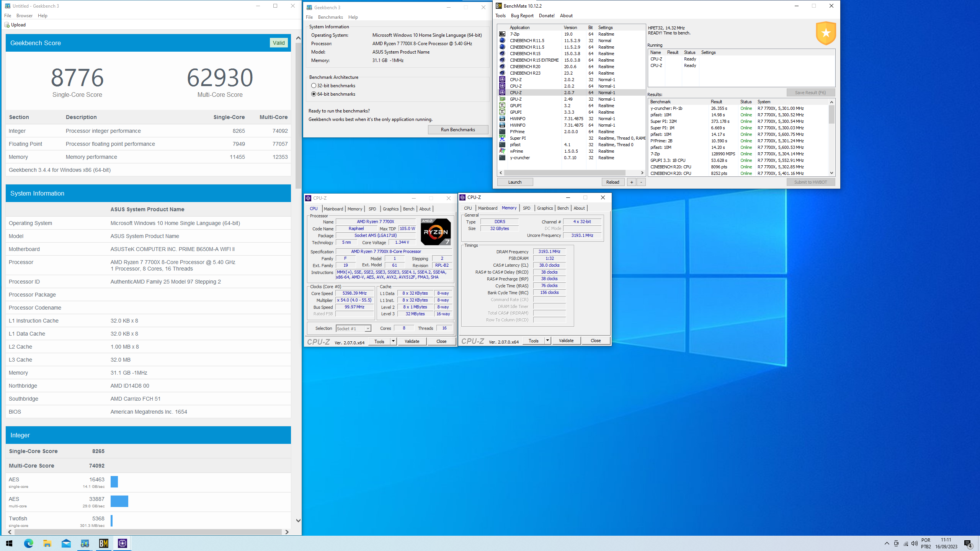The width and height of the screenshot is (980, 551).
Task: Select the CINEBENCH R23 row icon in BenchMate
Action: 502,73
